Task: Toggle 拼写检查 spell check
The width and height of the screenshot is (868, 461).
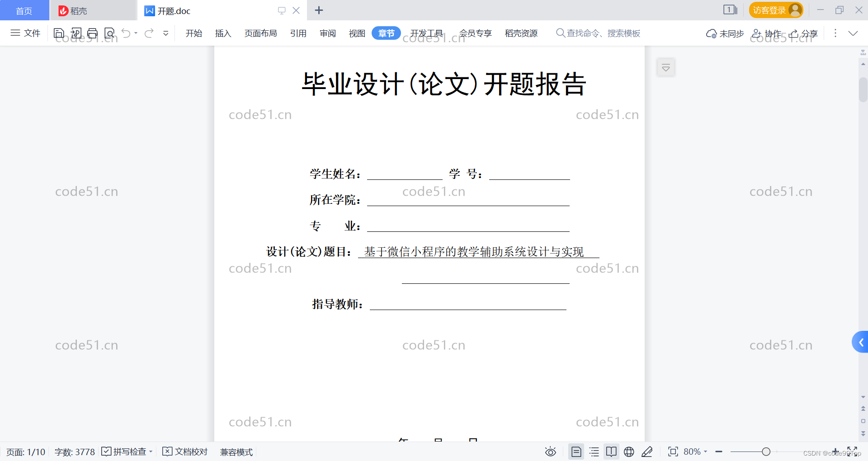Action: 124,452
